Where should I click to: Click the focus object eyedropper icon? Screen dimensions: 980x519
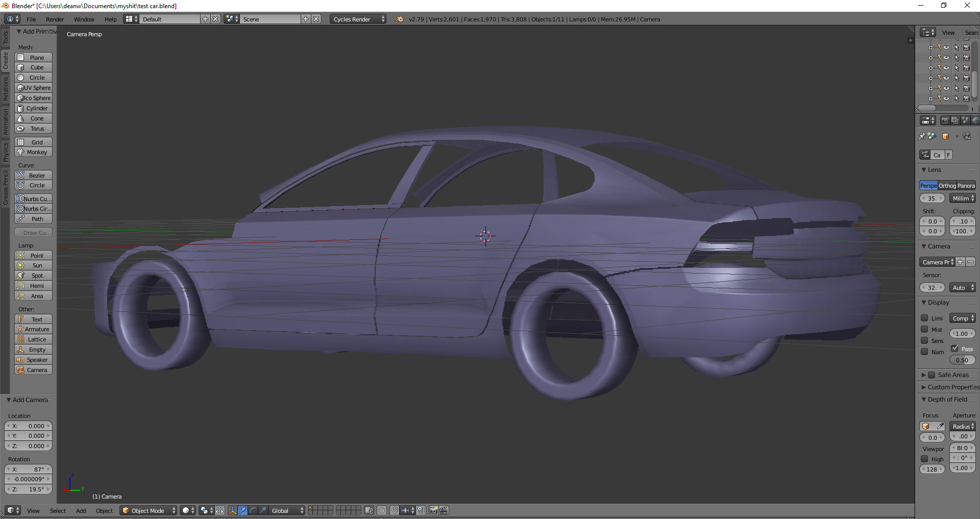pos(940,426)
